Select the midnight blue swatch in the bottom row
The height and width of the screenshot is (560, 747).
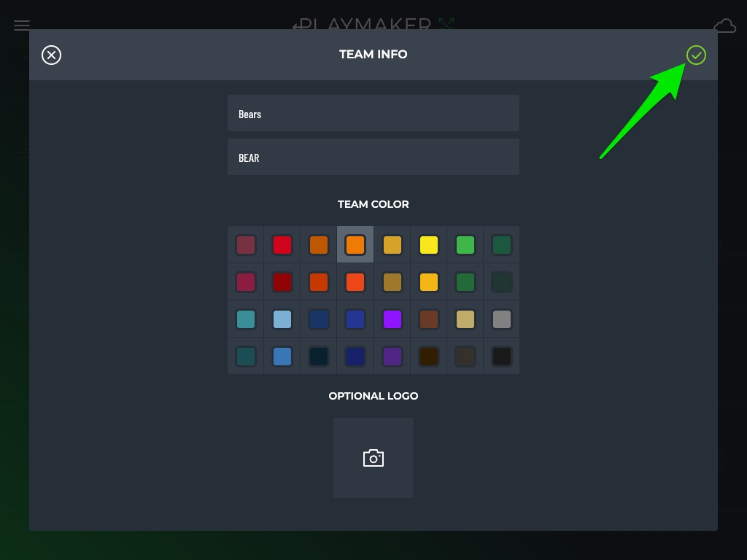[x=355, y=356]
